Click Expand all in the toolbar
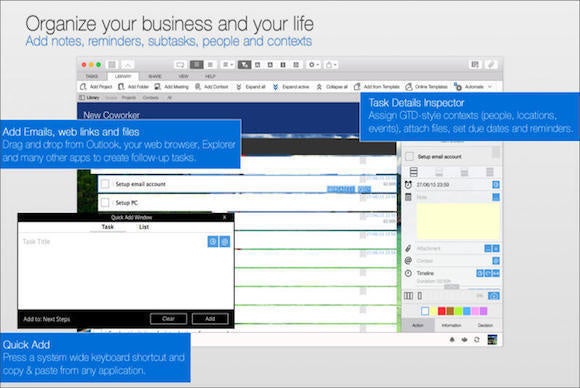 251,87
